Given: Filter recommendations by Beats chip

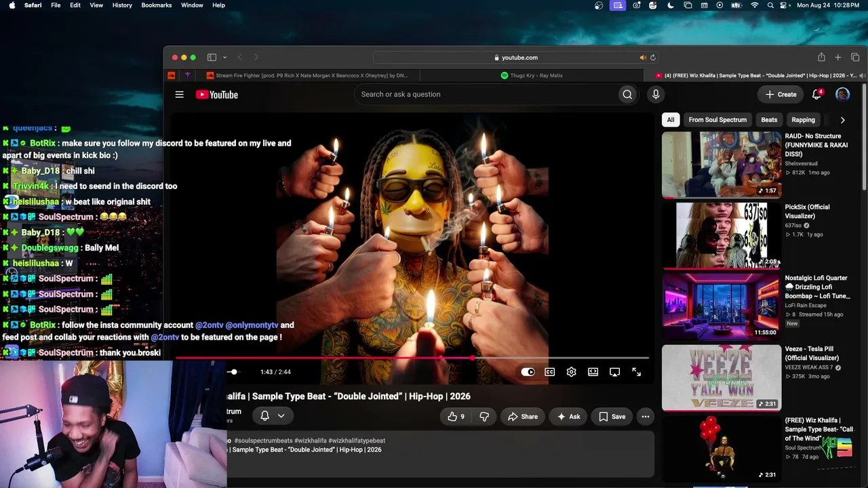Looking at the screenshot, I should (769, 120).
